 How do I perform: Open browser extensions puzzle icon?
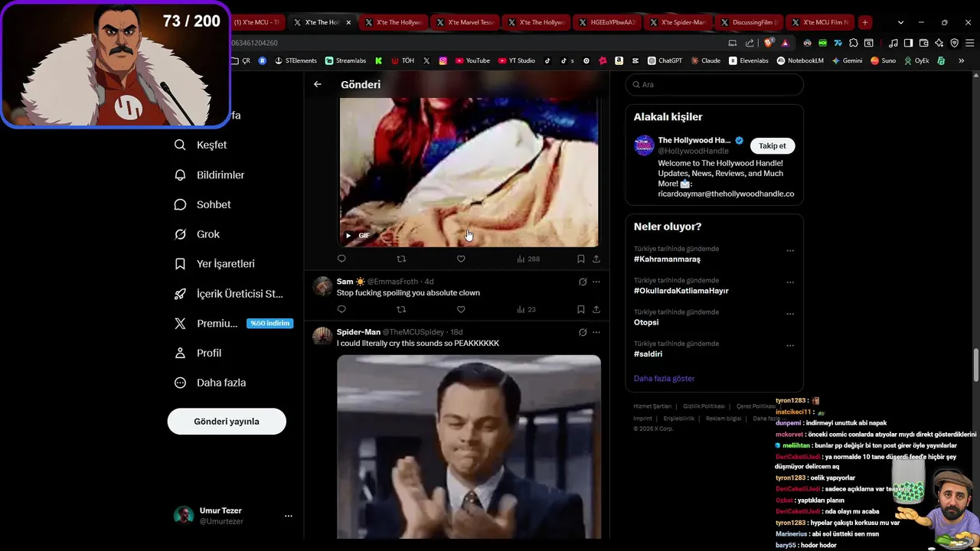854,43
